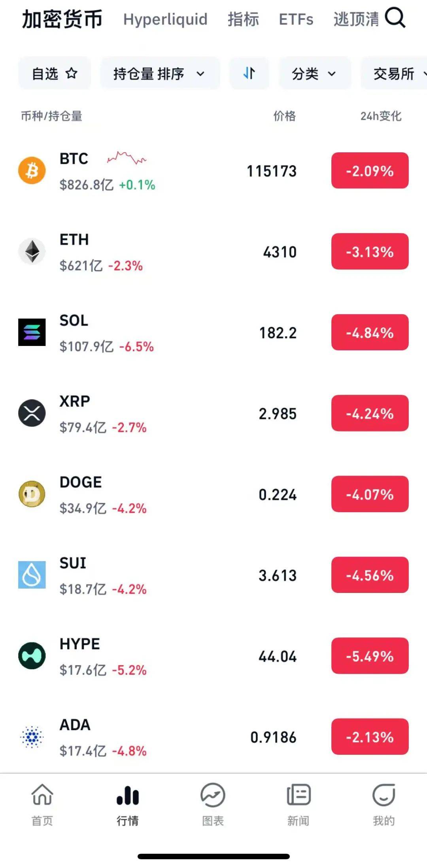Expand the 持仓量 排序 dropdown
The width and height of the screenshot is (427, 868).
(x=159, y=73)
